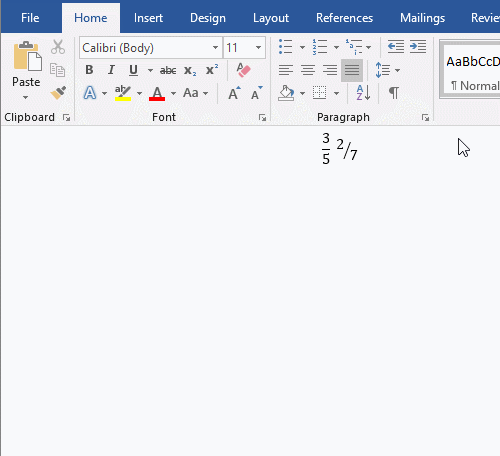
Task: Open highlight color picker arrow
Action: tap(139, 93)
